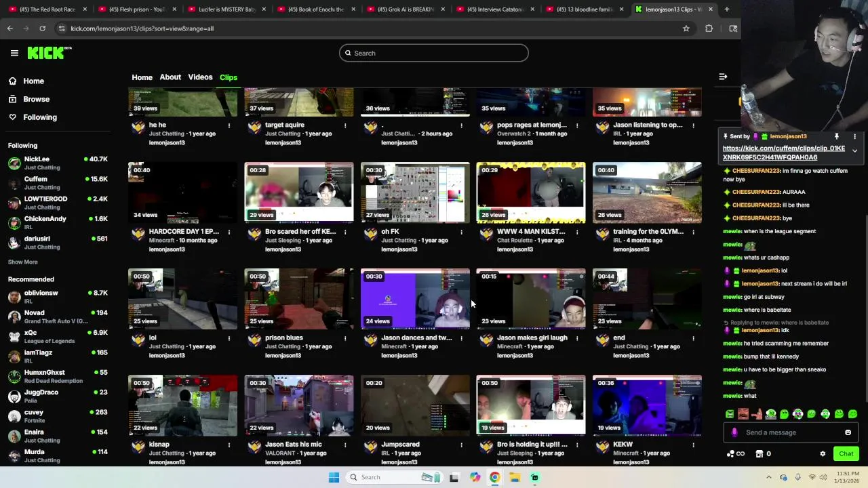Switch to the About channel tab
Image resolution: width=868 pixels, height=488 pixels.
point(170,77)
